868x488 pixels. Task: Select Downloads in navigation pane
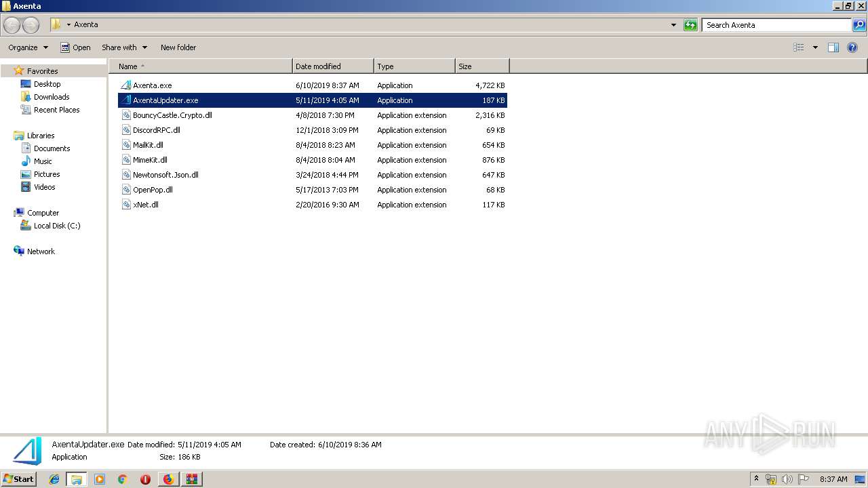[x=52, y=97]
